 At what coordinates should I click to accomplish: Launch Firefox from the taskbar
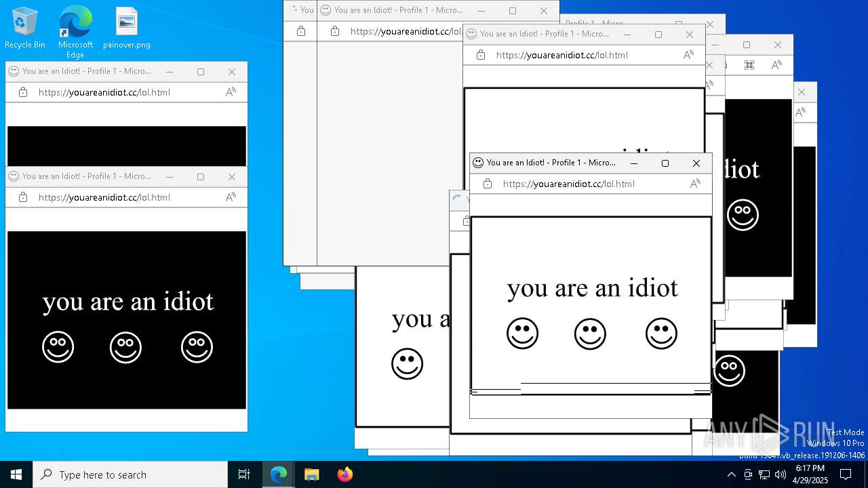click(344, 474)
